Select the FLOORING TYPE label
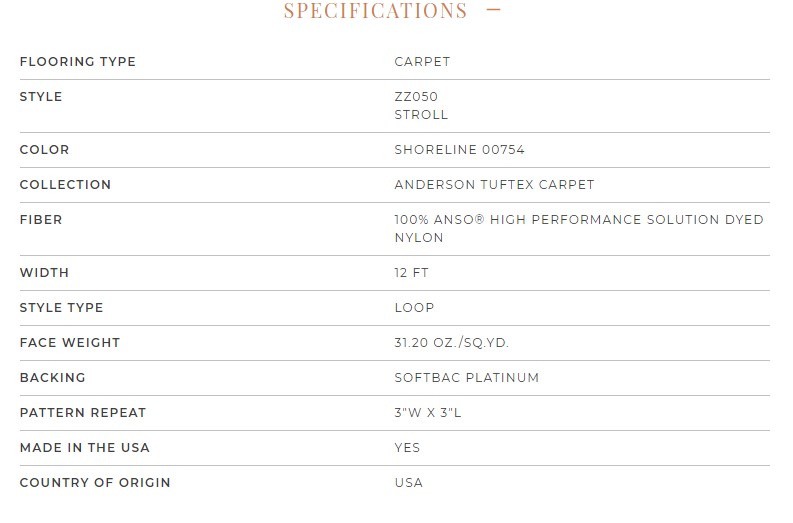 coord(78,62)
